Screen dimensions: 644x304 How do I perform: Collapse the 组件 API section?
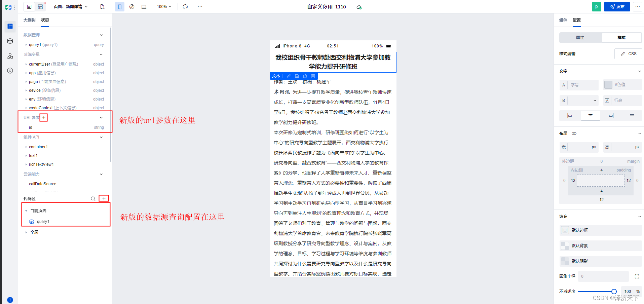101,137
